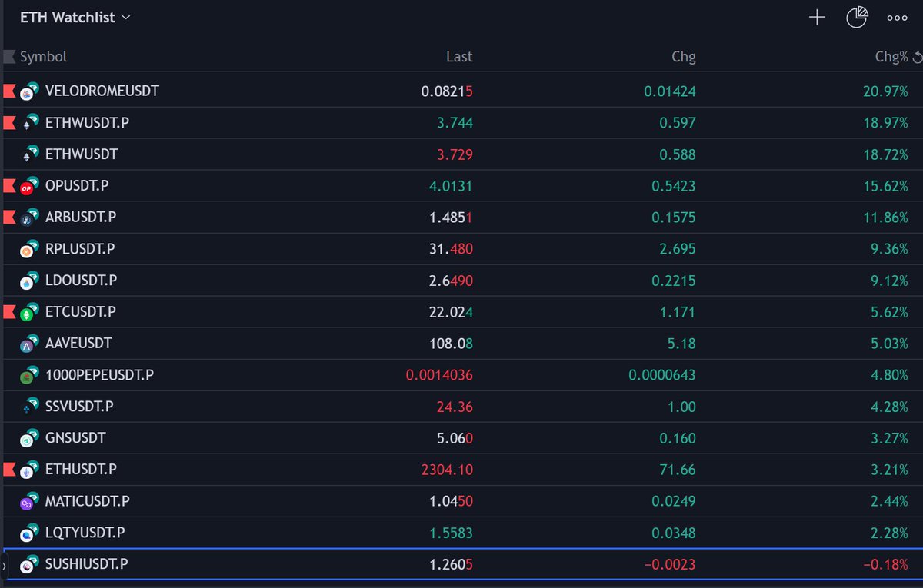This screenshot has height=588, width=923.
Task: Click the last price 108.08
Action: click(451, 343)
